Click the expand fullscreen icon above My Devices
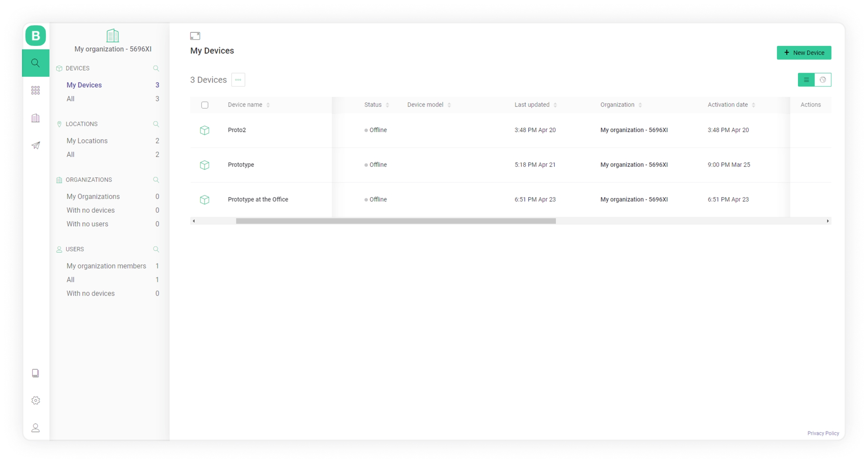868x463 pixels. [195, 36]
